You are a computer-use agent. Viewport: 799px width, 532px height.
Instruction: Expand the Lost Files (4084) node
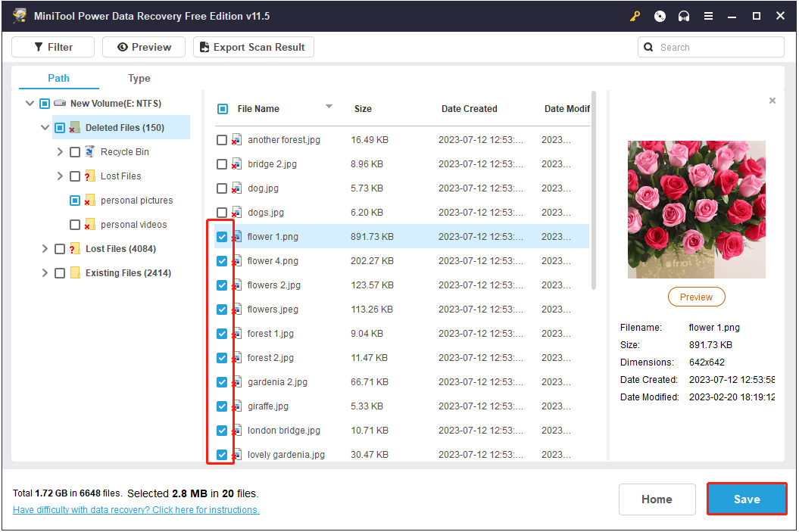[x=45, y=249]
